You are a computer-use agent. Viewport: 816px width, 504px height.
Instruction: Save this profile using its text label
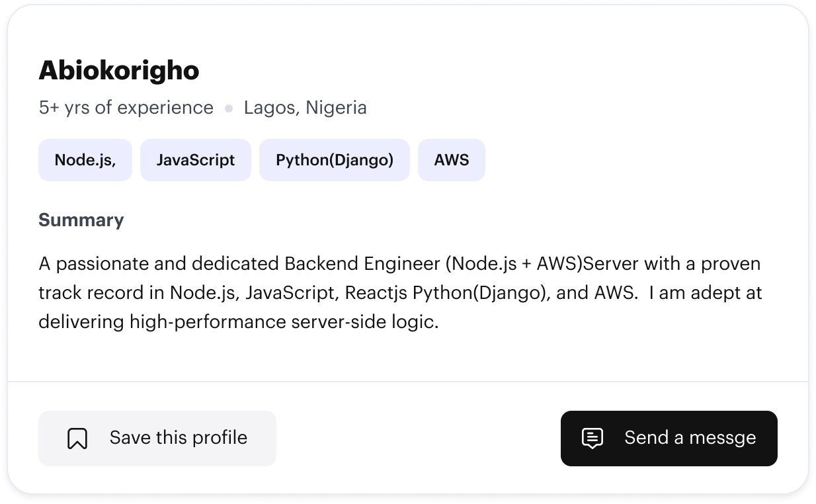(x=178, y=438)
